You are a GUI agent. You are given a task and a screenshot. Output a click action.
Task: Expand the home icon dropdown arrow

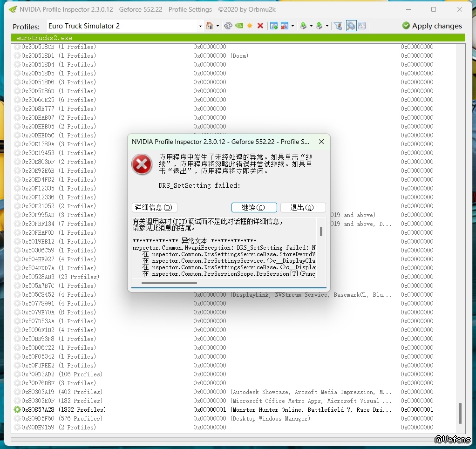pyautogui.click(x=218, y=26)
